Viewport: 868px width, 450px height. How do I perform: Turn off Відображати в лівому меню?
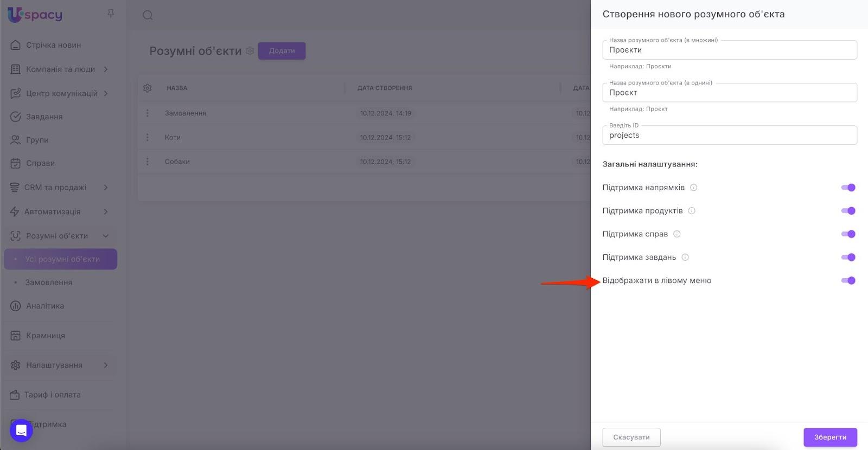point(848,281)
